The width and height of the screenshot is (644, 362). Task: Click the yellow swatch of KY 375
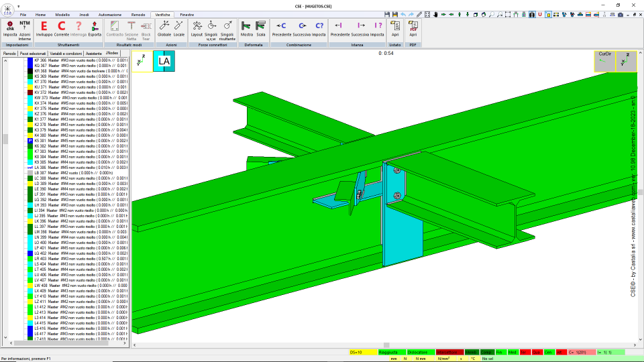coord(30,109)
